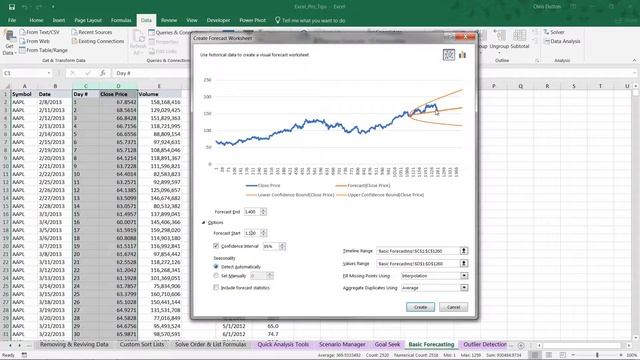Open Queries & Connections pane
Screen dimensions: 640x360
click(x=170, y=32)
